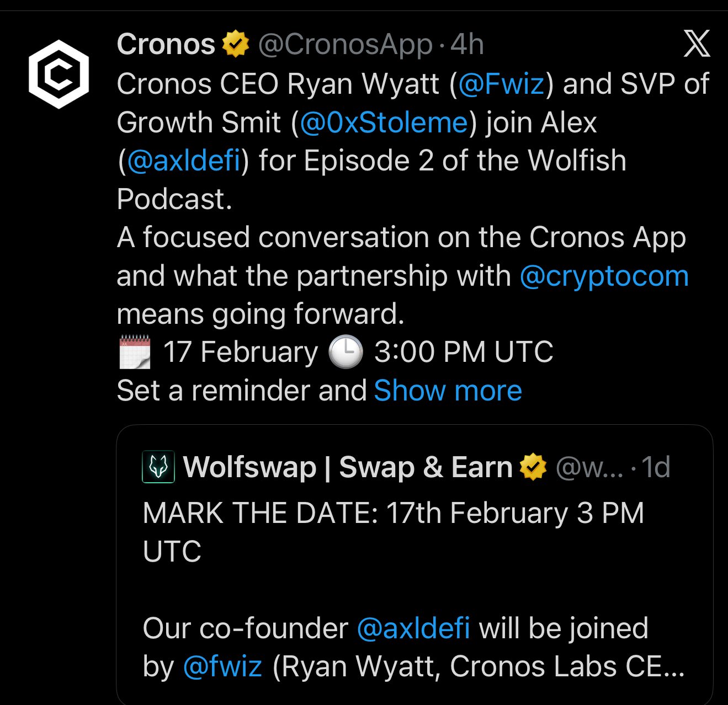Click the X logo in the post corner
Image resolution: width=728 pixels, height=705 pixels.
click(x=697, y=44)
